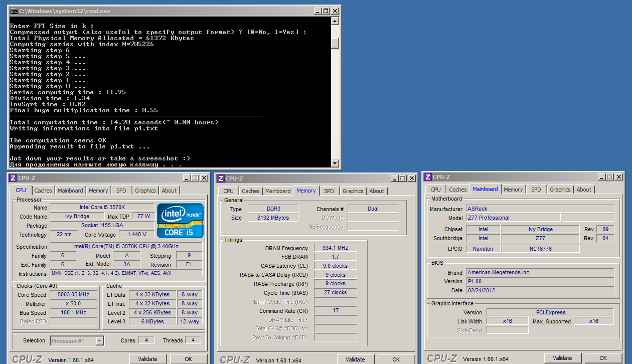This screenshot has width=632, height=364.
Task: Click the CPU-Z icon in the right window's title bar
Action: 428,177
